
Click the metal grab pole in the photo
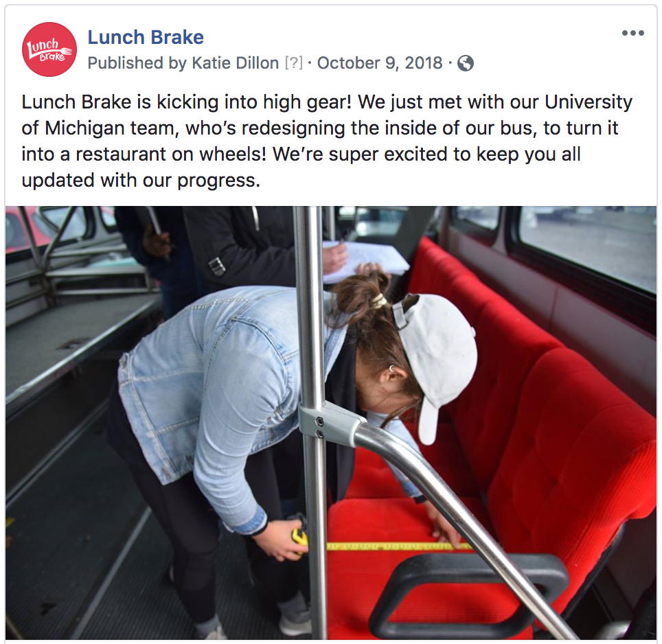point(313,422)
